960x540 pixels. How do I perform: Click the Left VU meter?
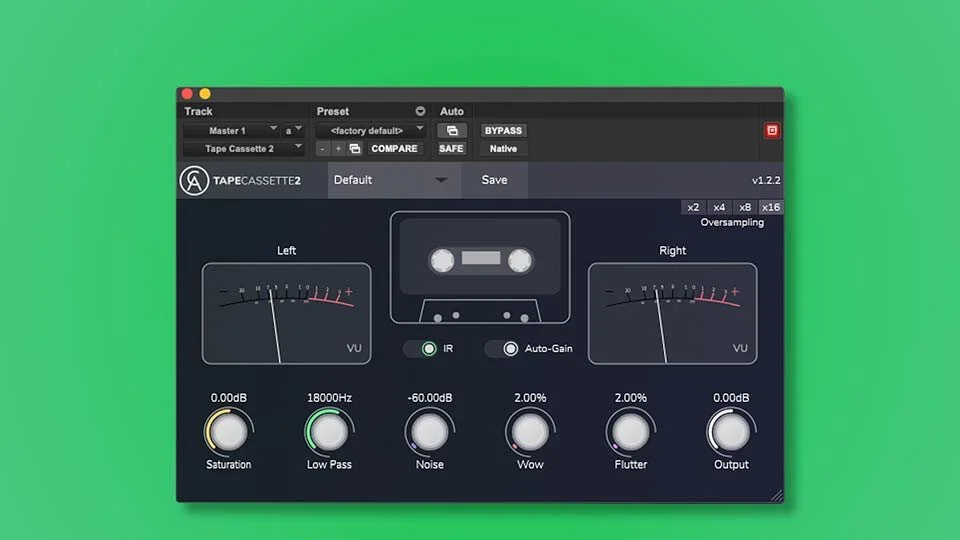pos(287,313)
